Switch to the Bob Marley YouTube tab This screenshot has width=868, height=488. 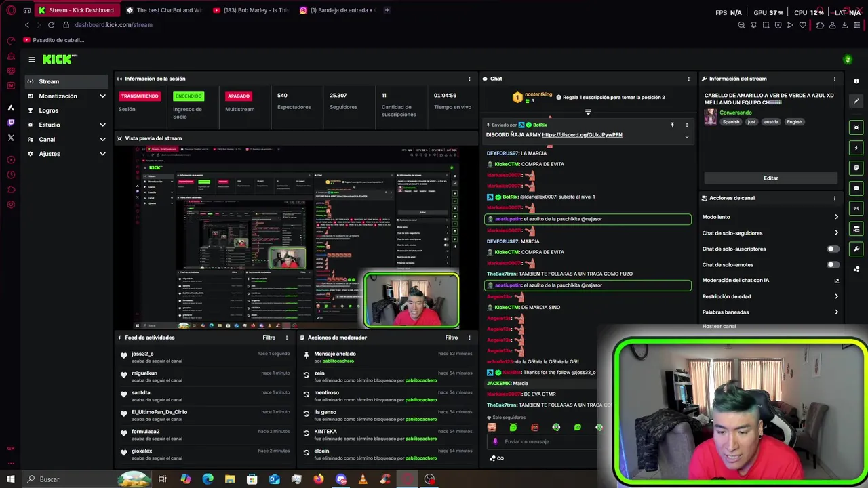click(251, 10)
